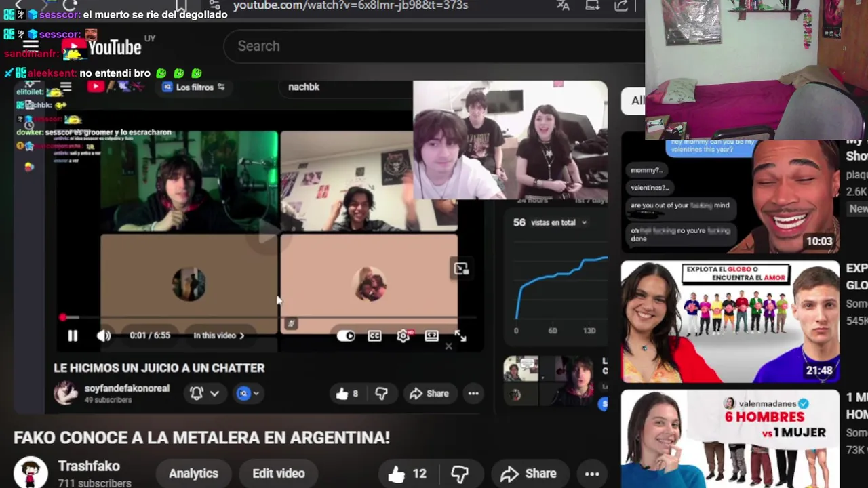The width and height of the screenshot is (868, 488).
Task: Click chat message 'el muerto se rie del degollado'
Action: (x=155, y=14)
